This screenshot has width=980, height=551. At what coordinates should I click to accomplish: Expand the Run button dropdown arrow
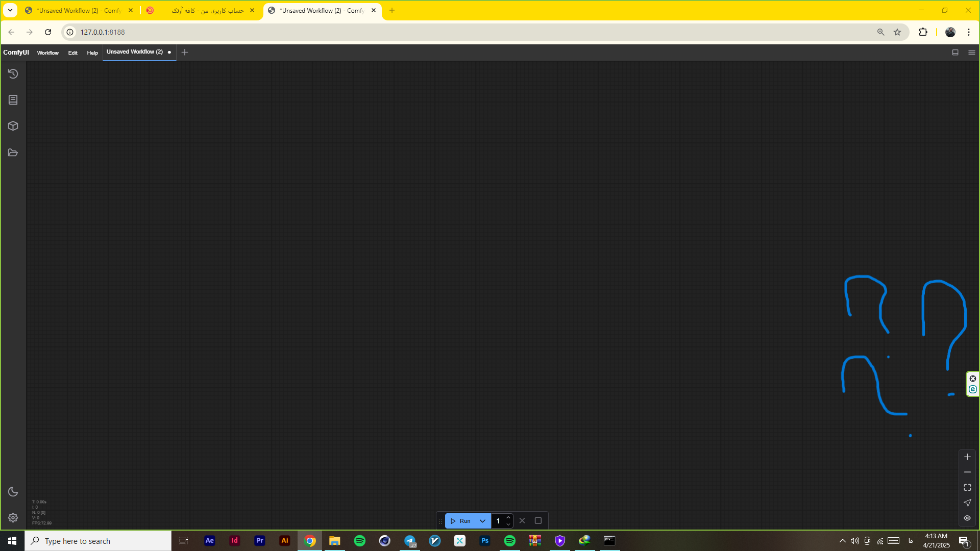click(x=482, y=521)
